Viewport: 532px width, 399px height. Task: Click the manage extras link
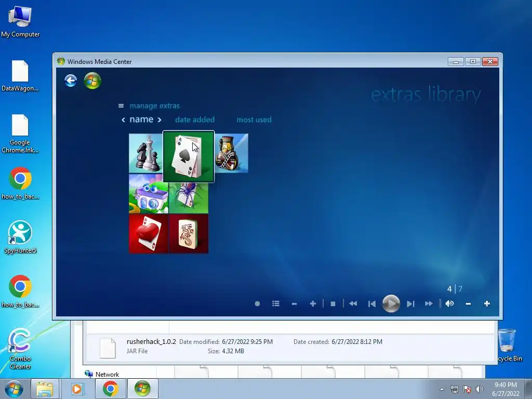(154, 106)
